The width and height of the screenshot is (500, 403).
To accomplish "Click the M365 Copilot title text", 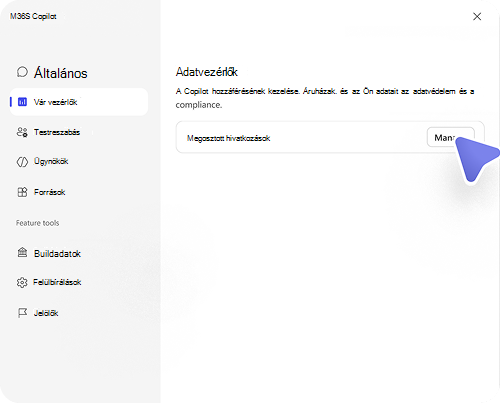I will point(33,16).
